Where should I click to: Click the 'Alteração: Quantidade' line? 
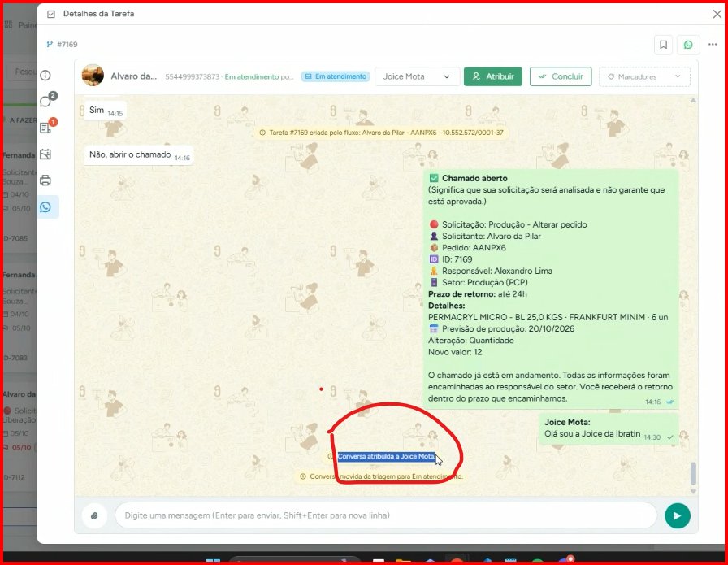click(x=470, y=341)
